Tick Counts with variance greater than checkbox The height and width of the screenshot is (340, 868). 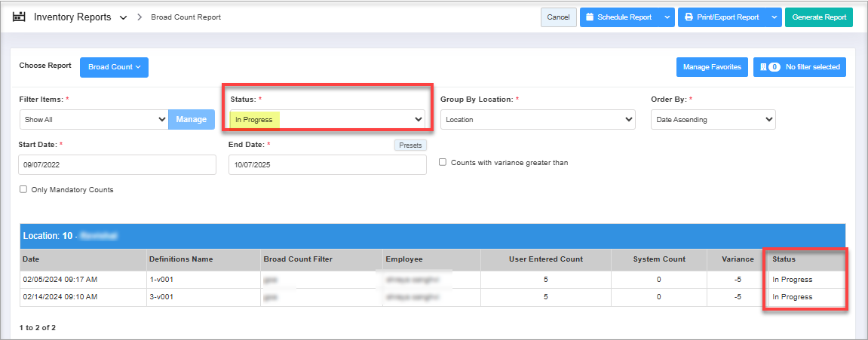point(443,162)
